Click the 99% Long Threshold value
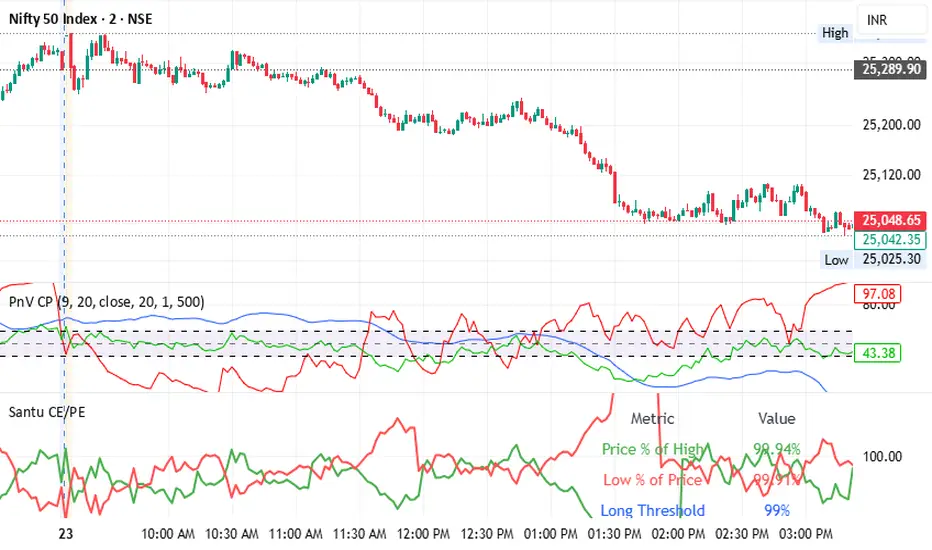Image resolution: width=932 pixels, height=550 pixels. coord(777,510)
